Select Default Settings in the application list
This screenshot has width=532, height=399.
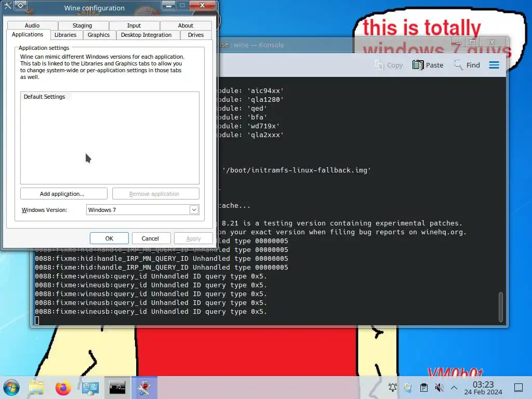[x=45, y=97]
